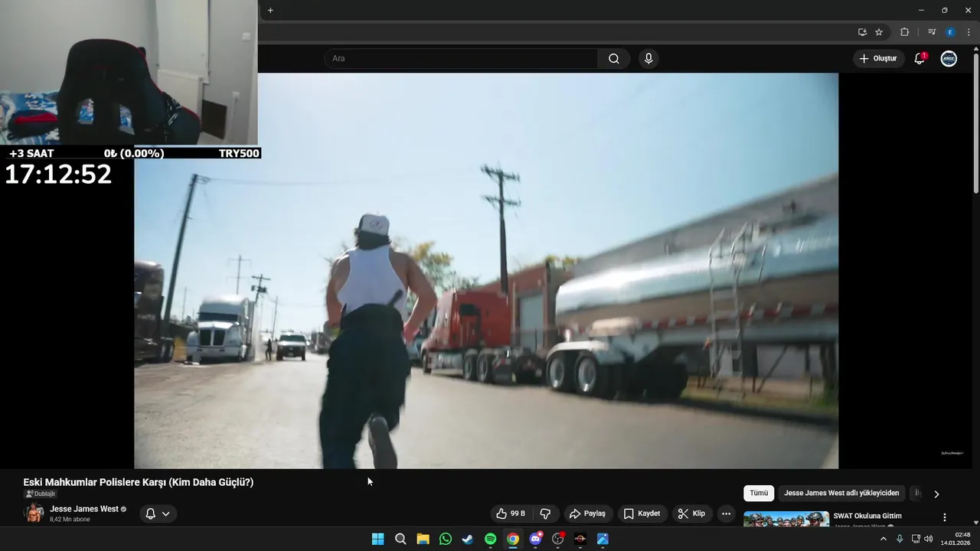The image size is (980, 551).
Task: Click the tray microphone icon
Action: pyautogui.click(x=900, y=539)
